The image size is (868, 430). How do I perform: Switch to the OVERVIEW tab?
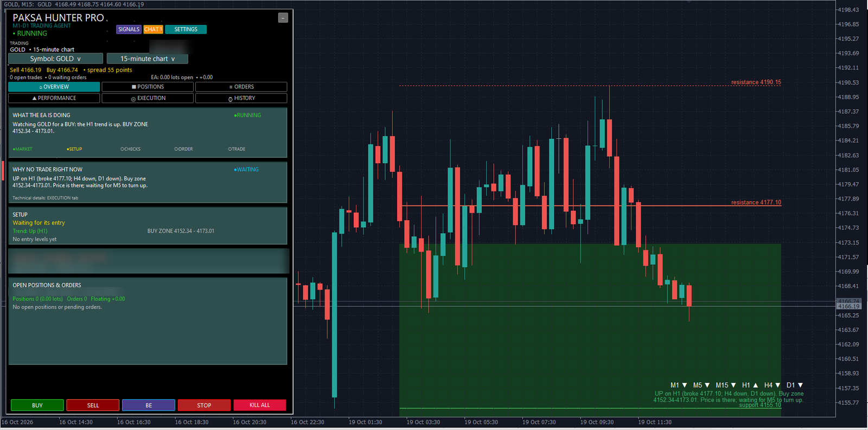pyautogui.click(x=54, y=87)
